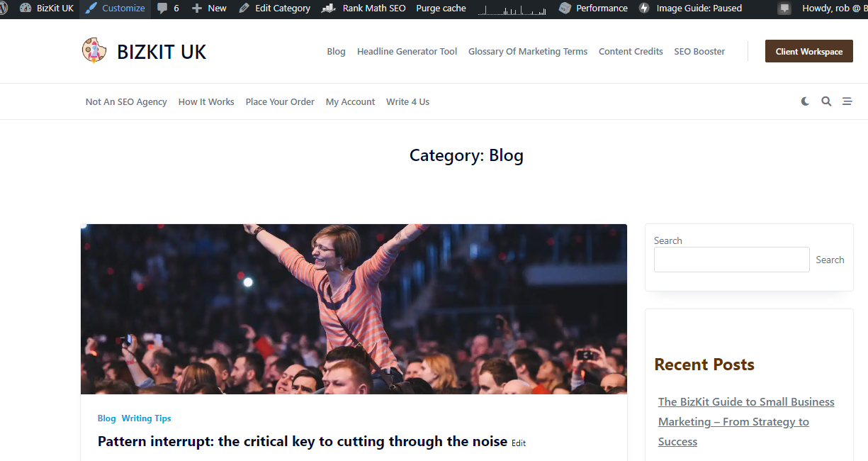The height and width of the screenshot is (461, 868).
Task: Click the site stats sparkline graph in admin bar
Action: pos(512,9)
